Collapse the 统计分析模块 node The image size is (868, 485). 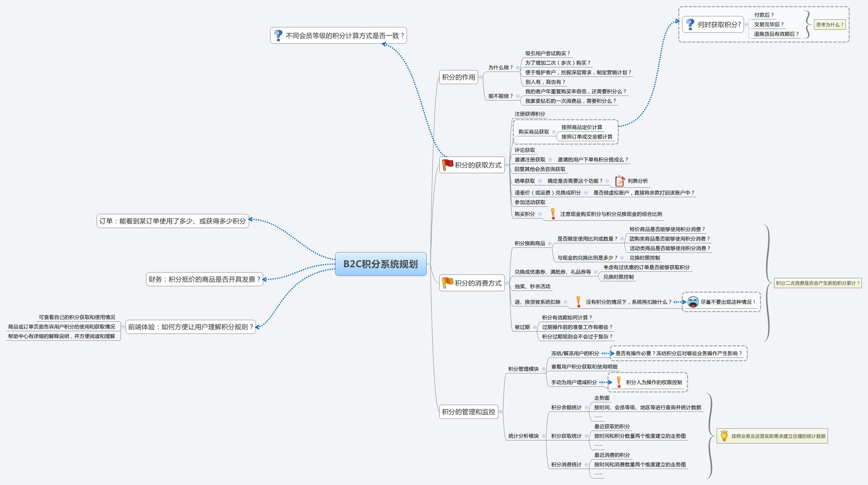coord(544,436)
